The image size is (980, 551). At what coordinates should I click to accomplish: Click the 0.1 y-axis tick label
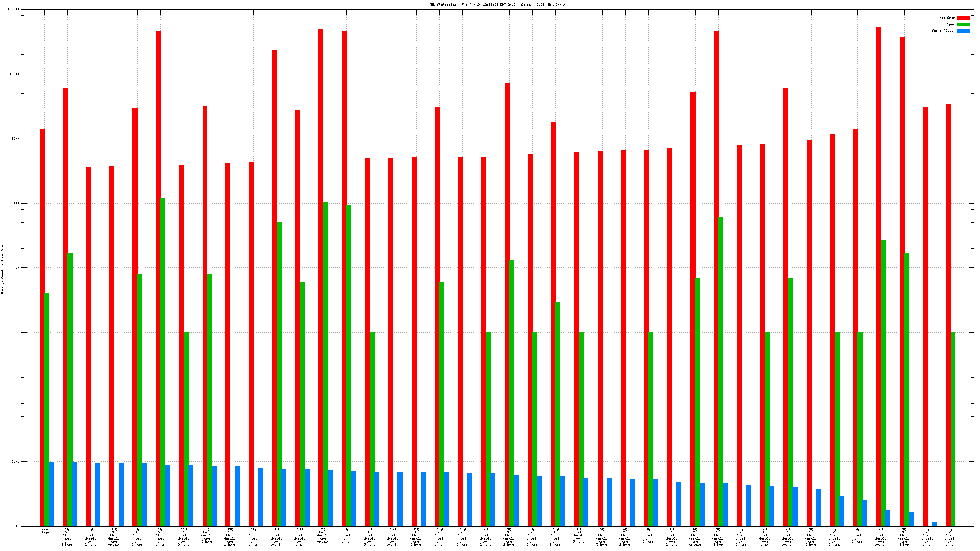click(x=16, y=397)
